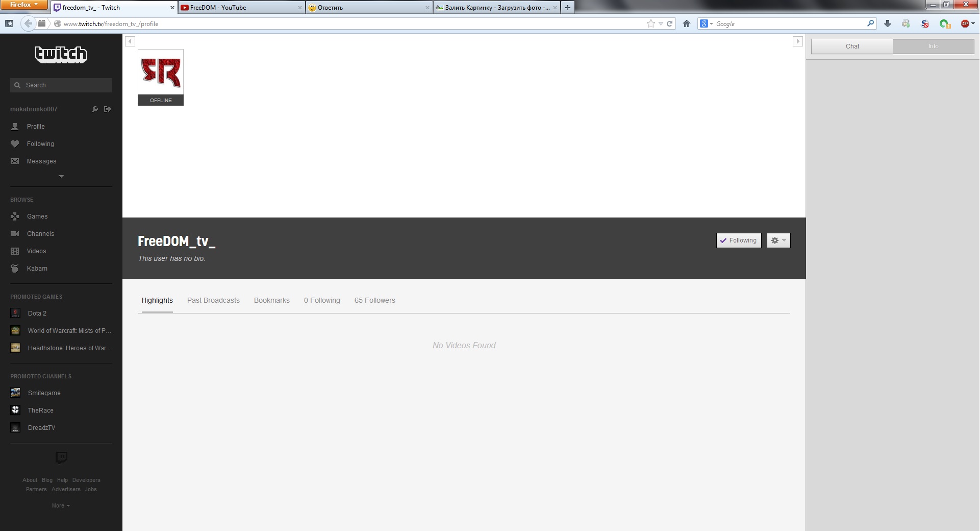
Task: Expand the sidebar user menu arrow
Action: 61,176
